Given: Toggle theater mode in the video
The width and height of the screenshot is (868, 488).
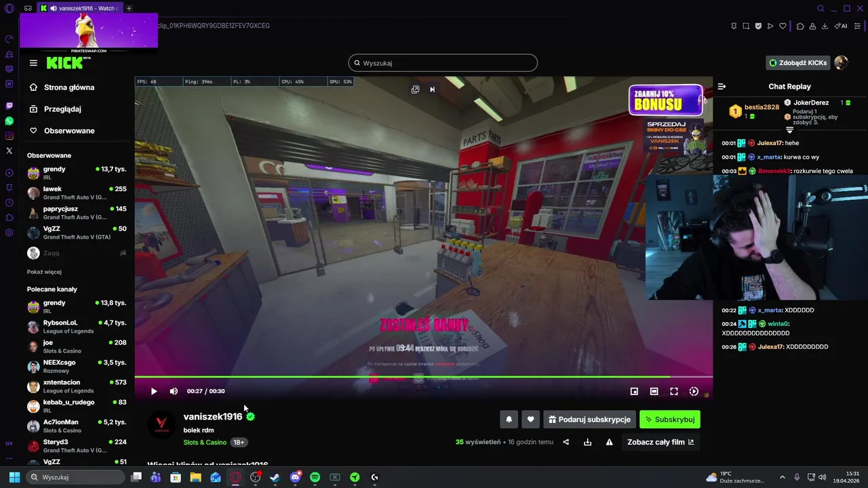Looking at the screenshot, I should pyautogui.click(x=654, y=391).
